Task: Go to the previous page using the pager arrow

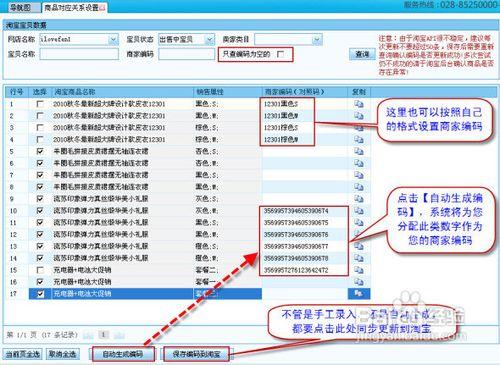Action: coord(88,335)
